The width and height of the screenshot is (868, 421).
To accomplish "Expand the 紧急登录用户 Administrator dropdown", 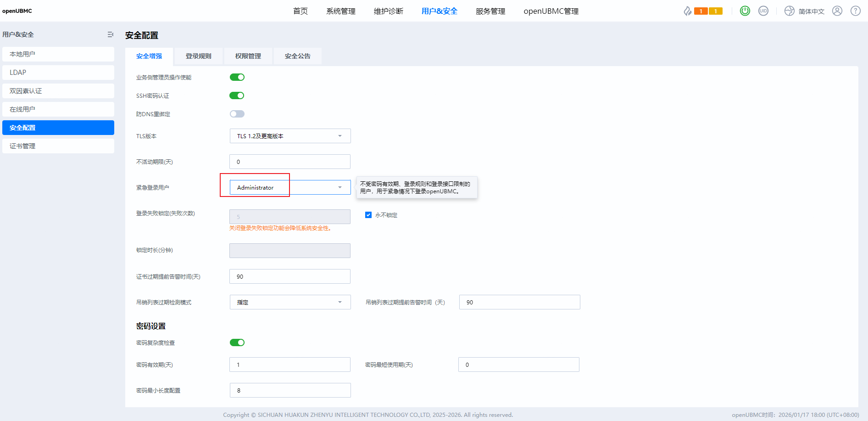I will (290, 187).
